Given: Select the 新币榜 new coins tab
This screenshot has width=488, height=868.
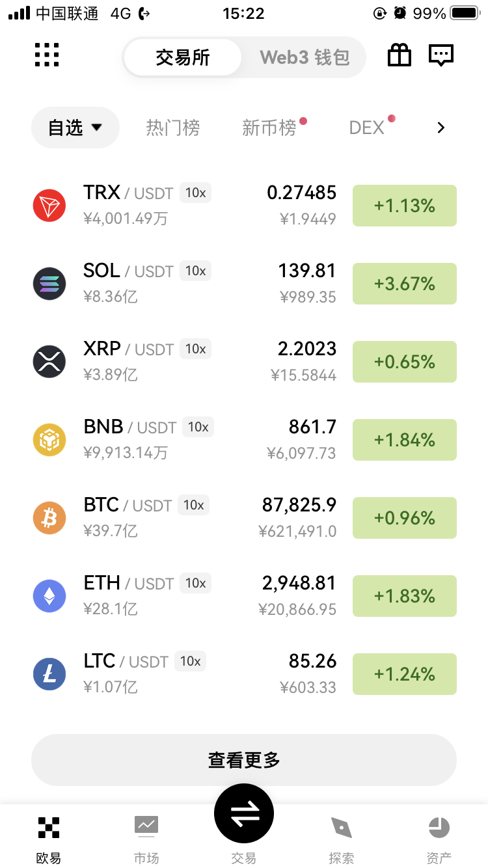Looking at the screenshot, I should (269, 128).
